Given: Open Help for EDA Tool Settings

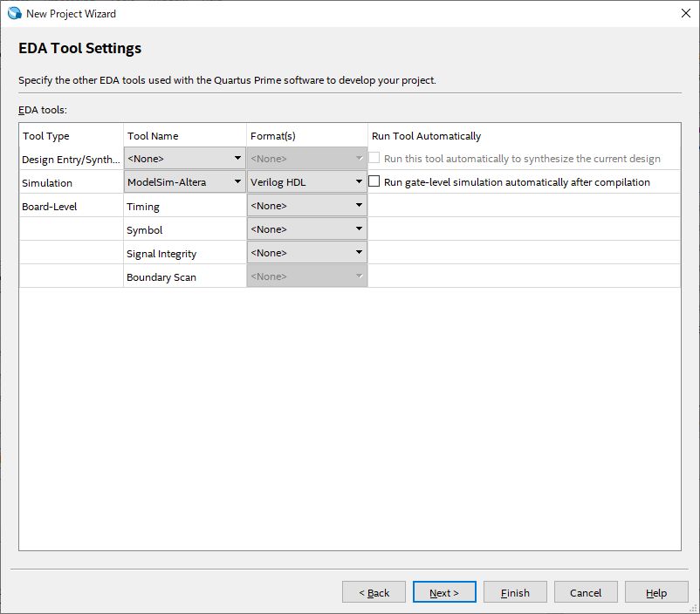Looking at the screenshot, I should click(656, 592).
